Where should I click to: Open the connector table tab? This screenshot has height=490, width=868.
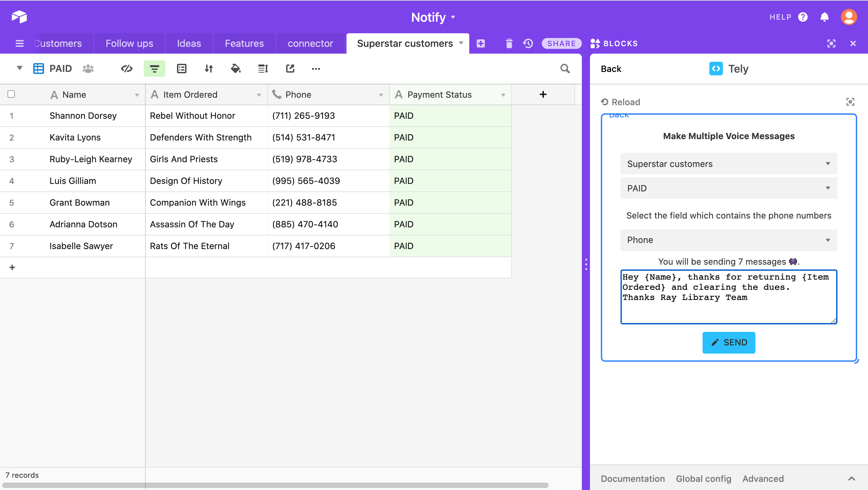pos(310,43)
